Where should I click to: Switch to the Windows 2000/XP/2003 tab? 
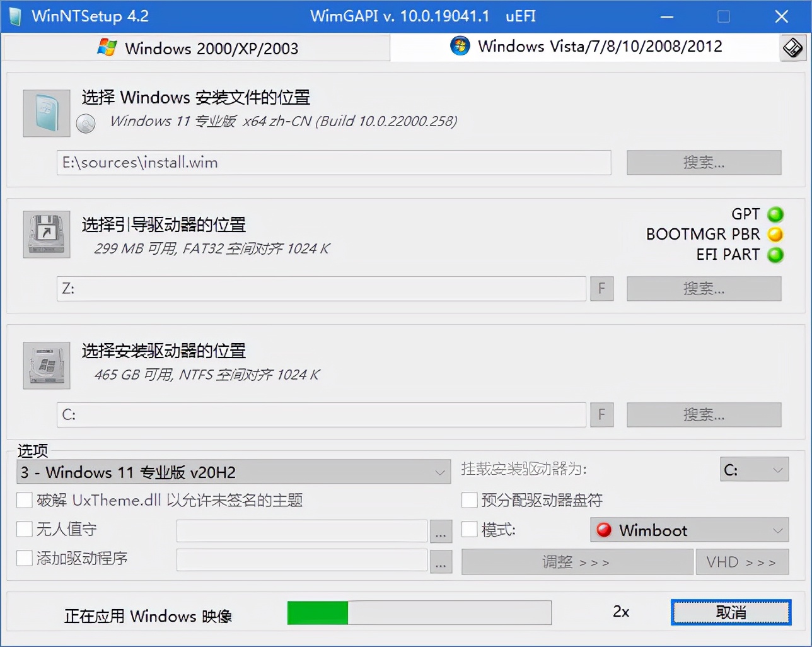tap(195, 47)
